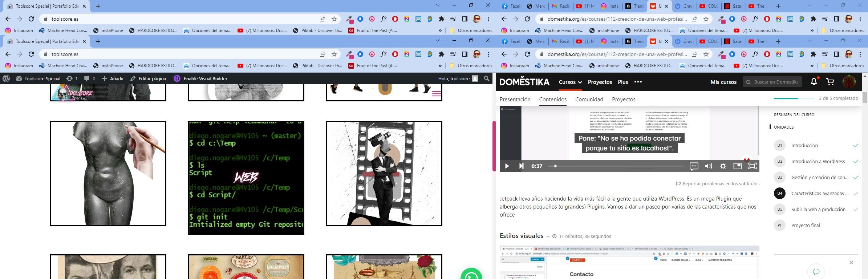Open PF Proyecto final

(x=797, y=225)
